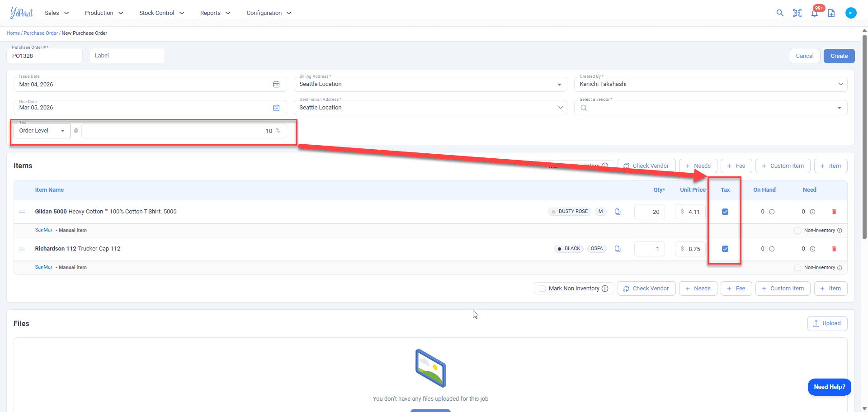This screenshot has height=412, width=868.
Task: Open the notifications bell
Action: tap(814, 13)
